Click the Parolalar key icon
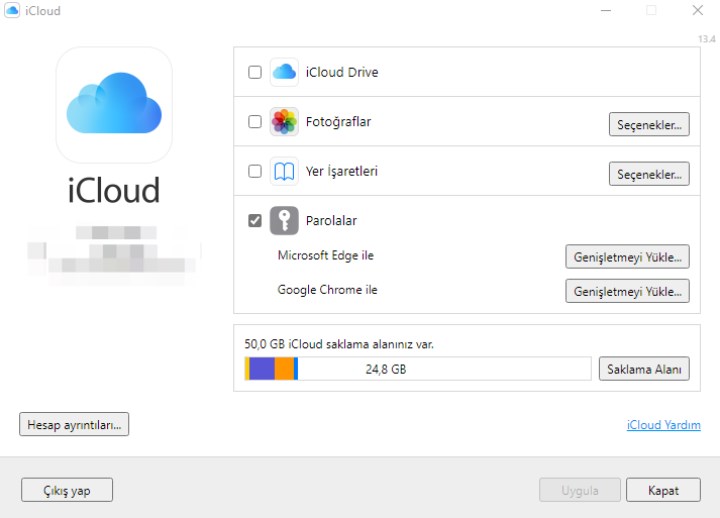This screenshot has width=720, height=518. click(284, 220)
